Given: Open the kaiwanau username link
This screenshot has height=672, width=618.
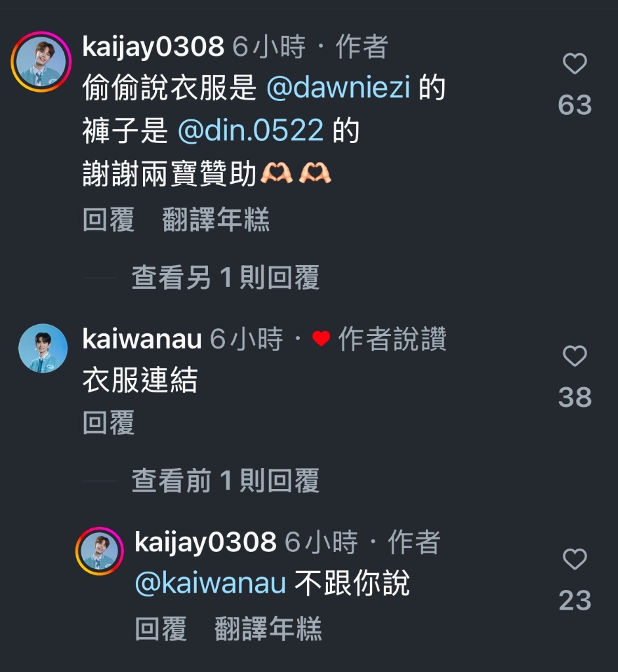Looking at the screenshot, I should 142,339.
